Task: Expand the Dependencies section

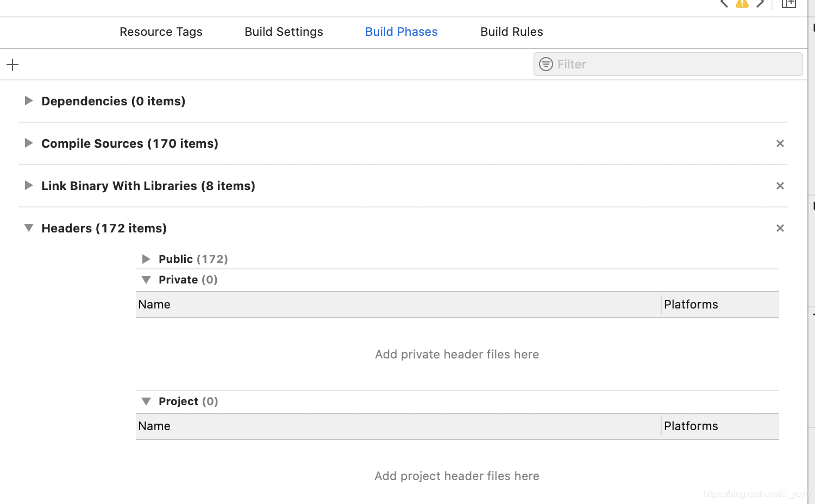Action: pyautogui.click(x=29, y=100)
